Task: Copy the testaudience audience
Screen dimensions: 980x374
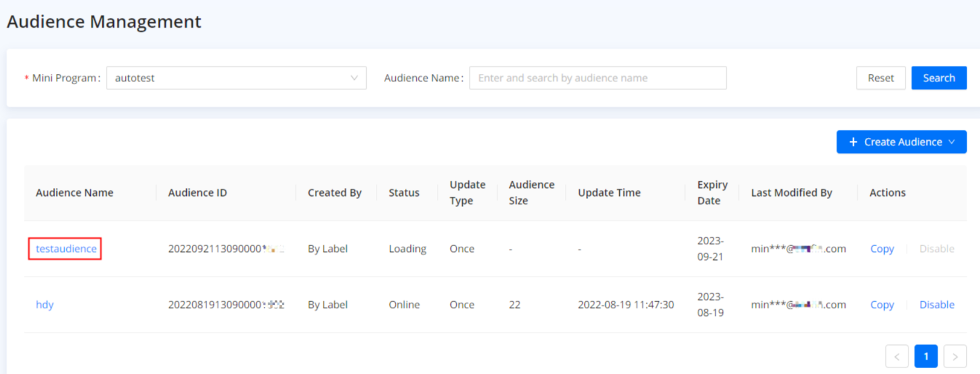Action: click(882, 249)
